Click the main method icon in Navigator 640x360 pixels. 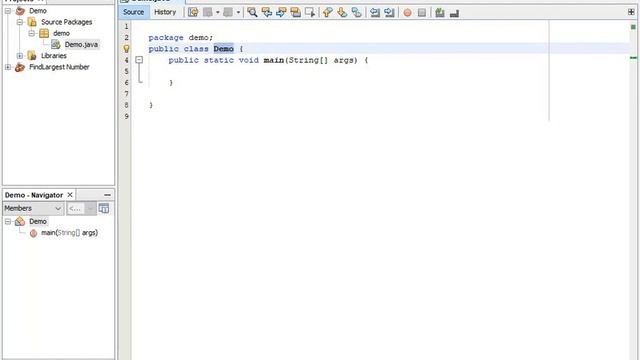[x=33, y=233]
